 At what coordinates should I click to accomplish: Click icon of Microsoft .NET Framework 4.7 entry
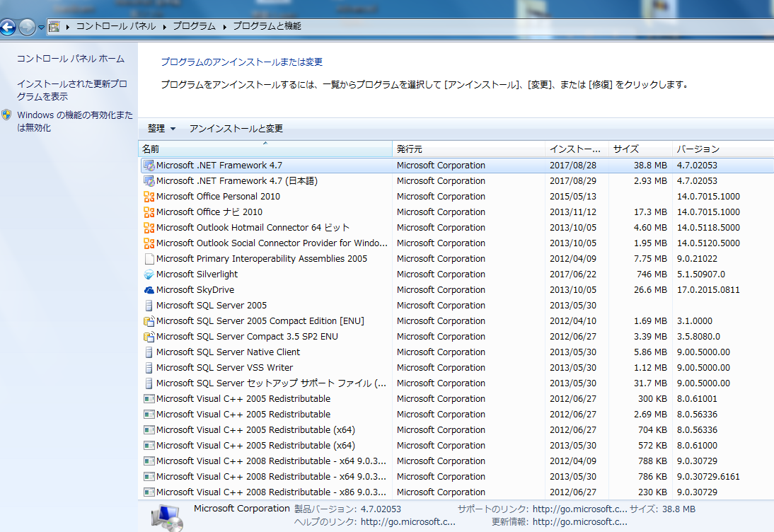tap(149, 166)
